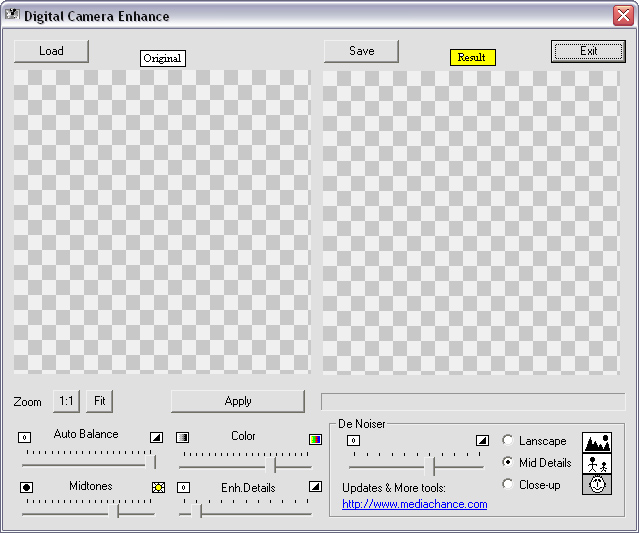This screenshot has width=639, height=533.
Task: Click the full-color icon right of Color
Action: point(315,438)
